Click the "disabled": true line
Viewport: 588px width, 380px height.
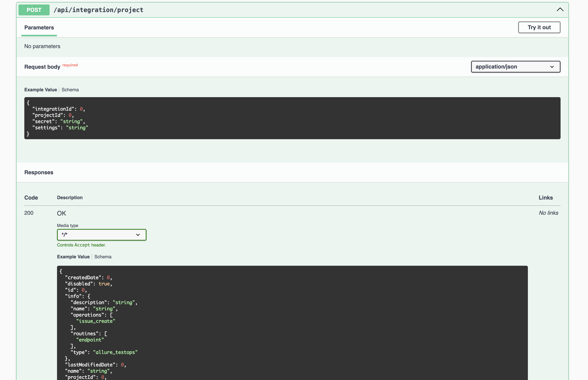pos(89,284)
